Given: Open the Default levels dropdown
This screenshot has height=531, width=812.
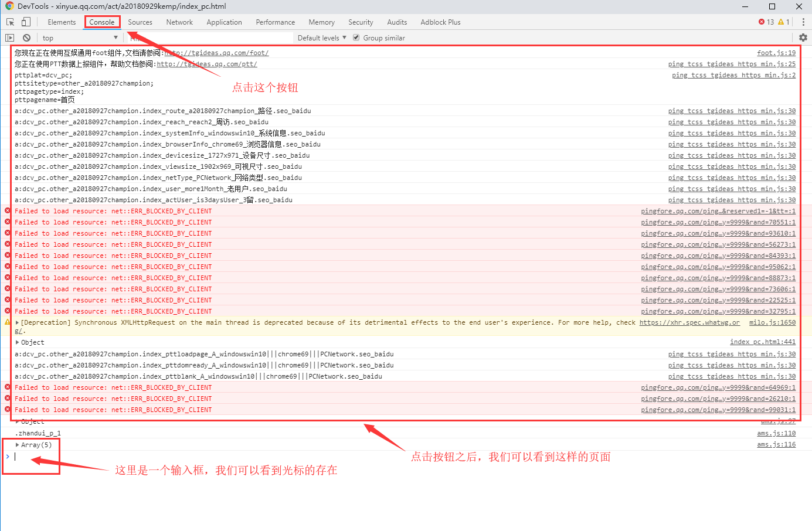Looking at the screenshot, I should (x=322, y=38).
